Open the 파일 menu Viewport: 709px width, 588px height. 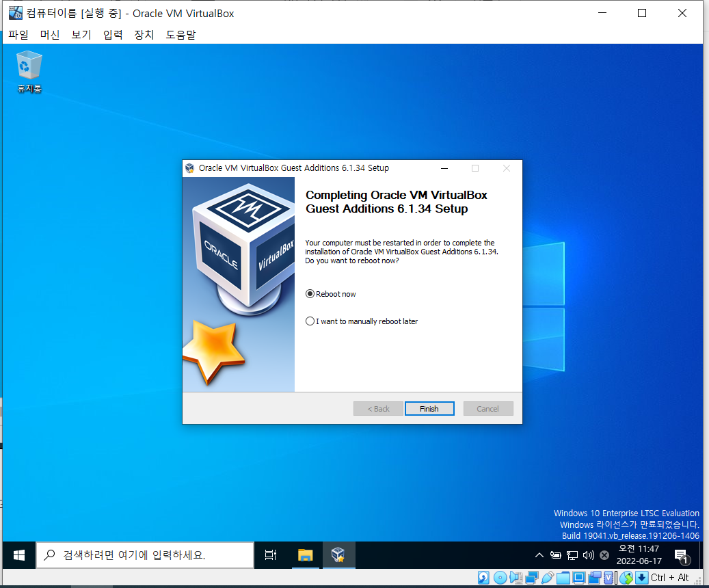point(18,35)
